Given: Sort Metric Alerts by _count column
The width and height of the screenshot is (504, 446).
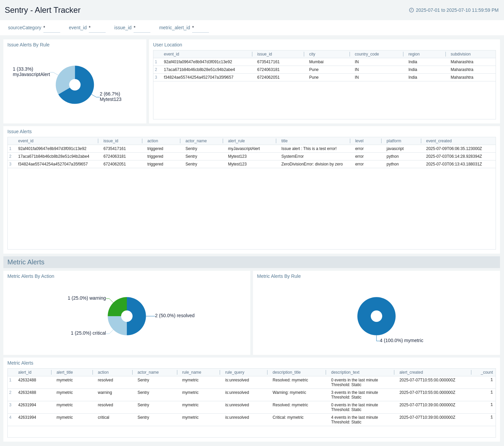Looking at the screenshot, I should pos(487,372).
